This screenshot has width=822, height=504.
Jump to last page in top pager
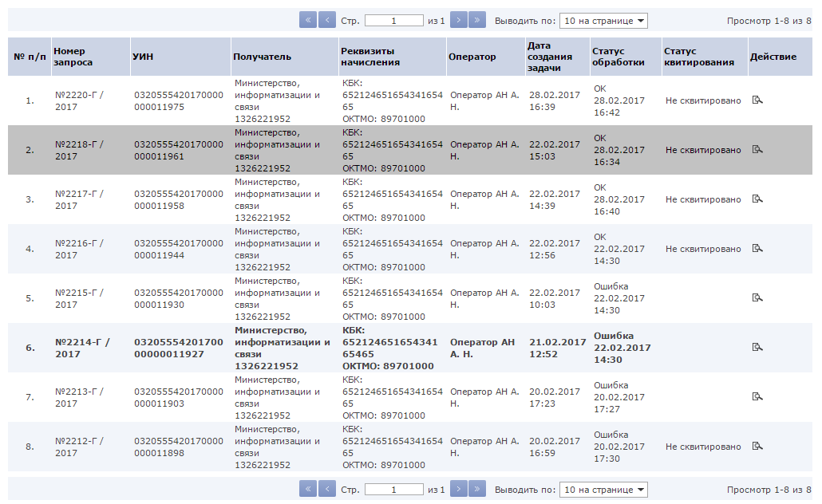tap(477, 21)
